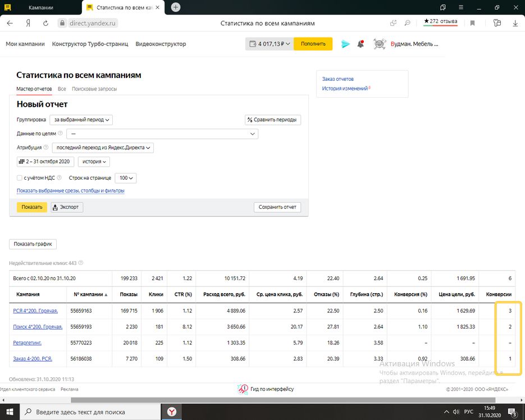525x420 pixels.
Task: Open tab collections icon in title bar
Action: [443, 7]
